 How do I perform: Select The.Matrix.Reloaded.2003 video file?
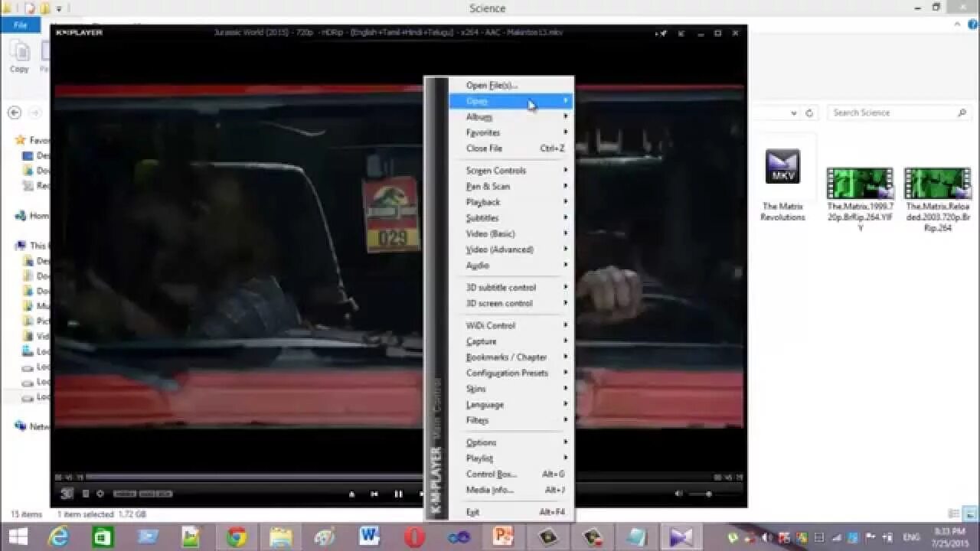point(938,201)
